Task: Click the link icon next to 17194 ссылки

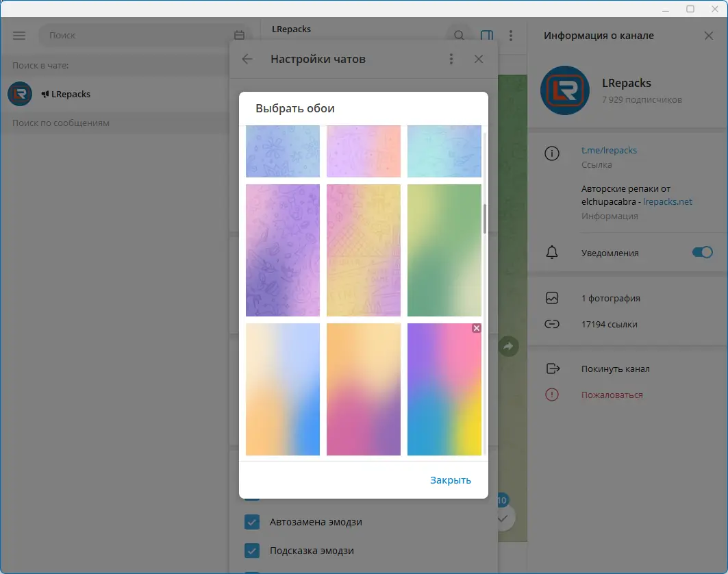Action: click(552, 324)
